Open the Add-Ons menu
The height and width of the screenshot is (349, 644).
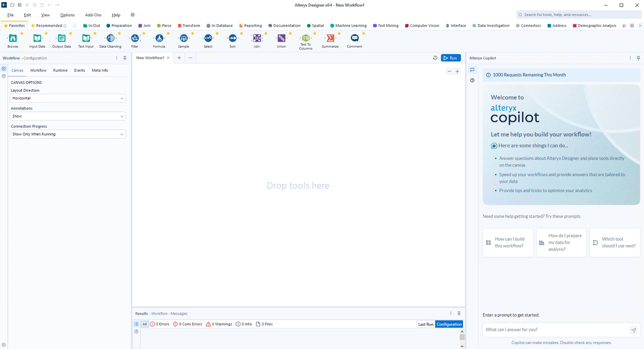point(93,15)
